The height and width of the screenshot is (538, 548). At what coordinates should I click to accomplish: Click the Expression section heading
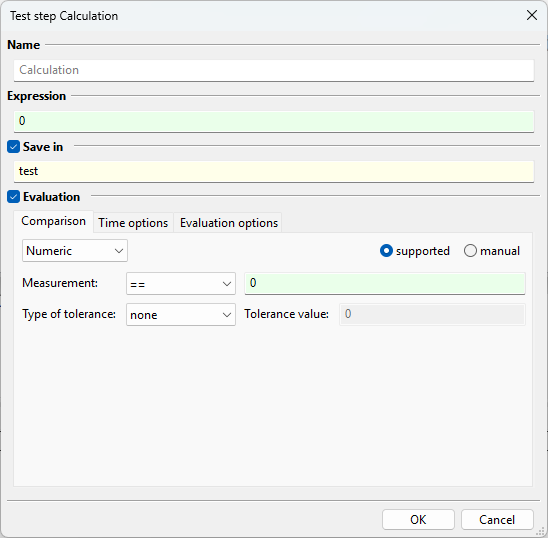point(37,96)
